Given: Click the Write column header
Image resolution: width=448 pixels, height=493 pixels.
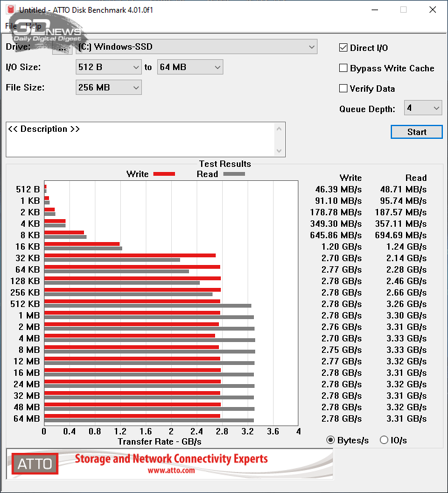Looking at the screenshot, I should (351, 178).
